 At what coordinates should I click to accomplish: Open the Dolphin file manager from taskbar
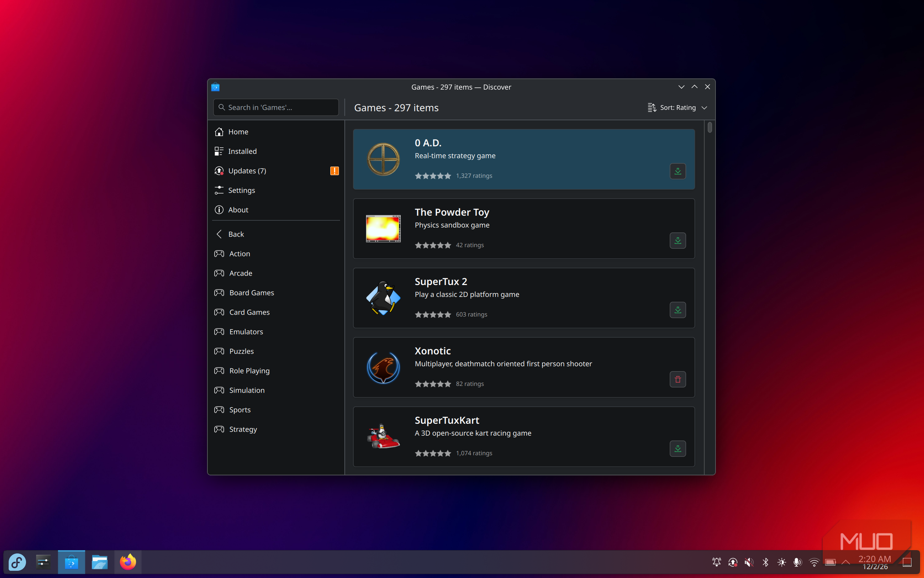(99, 562)
